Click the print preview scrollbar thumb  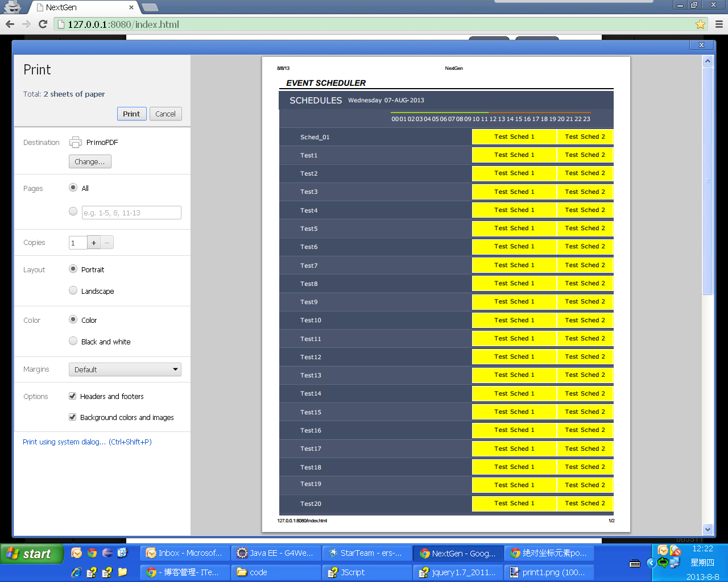coord(708,181)
